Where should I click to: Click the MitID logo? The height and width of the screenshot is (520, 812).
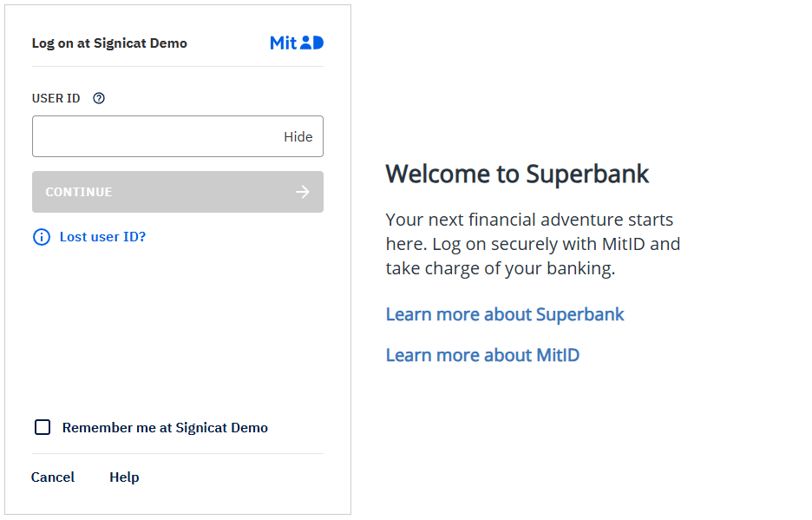tap(297, 43)
